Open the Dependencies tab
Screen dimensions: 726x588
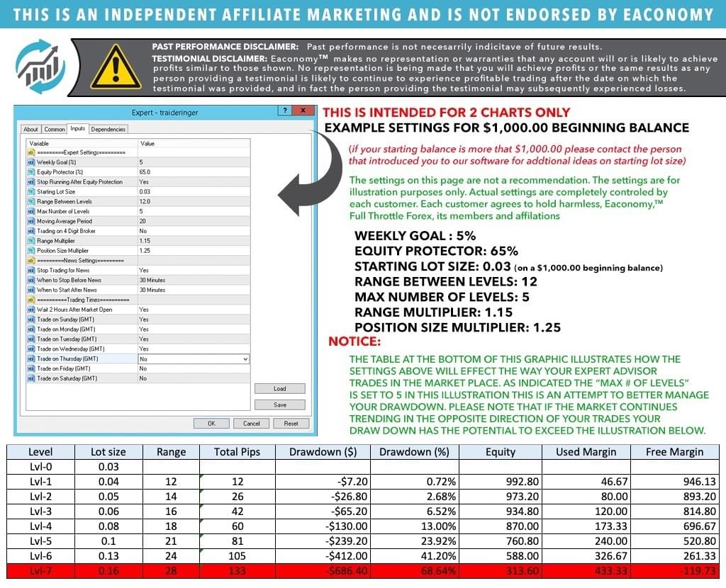(x=108, y=129)
